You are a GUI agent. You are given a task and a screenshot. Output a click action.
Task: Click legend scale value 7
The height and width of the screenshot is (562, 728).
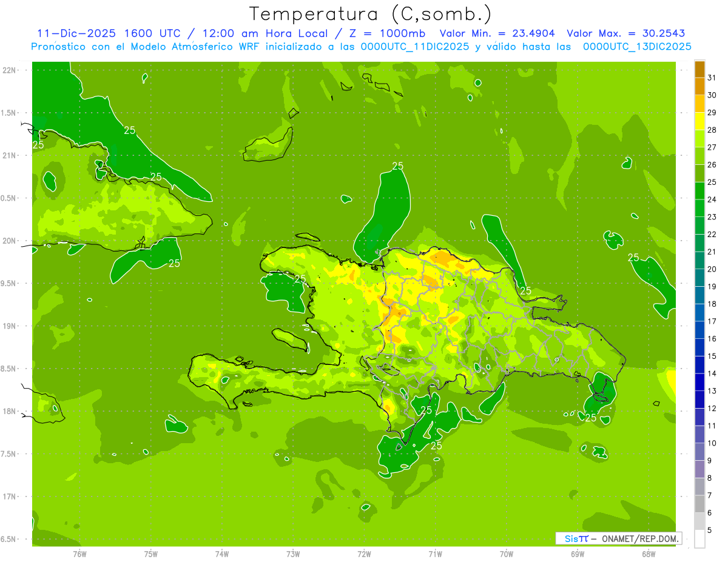click(x=710, y=495)
